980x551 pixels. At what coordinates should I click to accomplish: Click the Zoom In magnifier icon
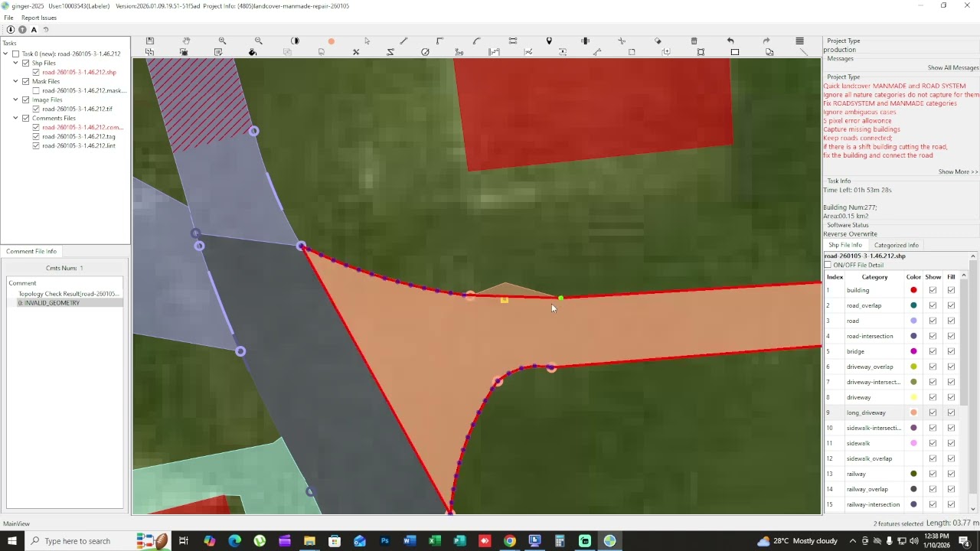pos(222,41)
